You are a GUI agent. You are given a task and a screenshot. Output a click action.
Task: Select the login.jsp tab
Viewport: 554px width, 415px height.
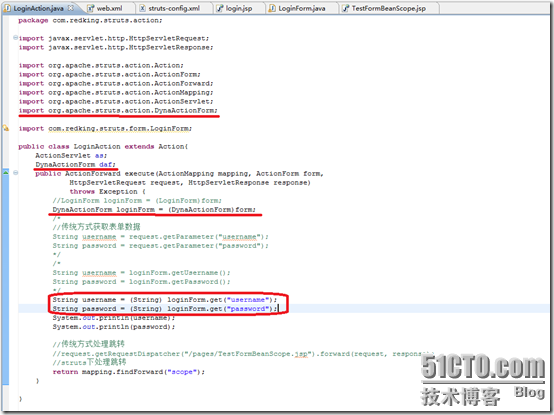[239, 8]
